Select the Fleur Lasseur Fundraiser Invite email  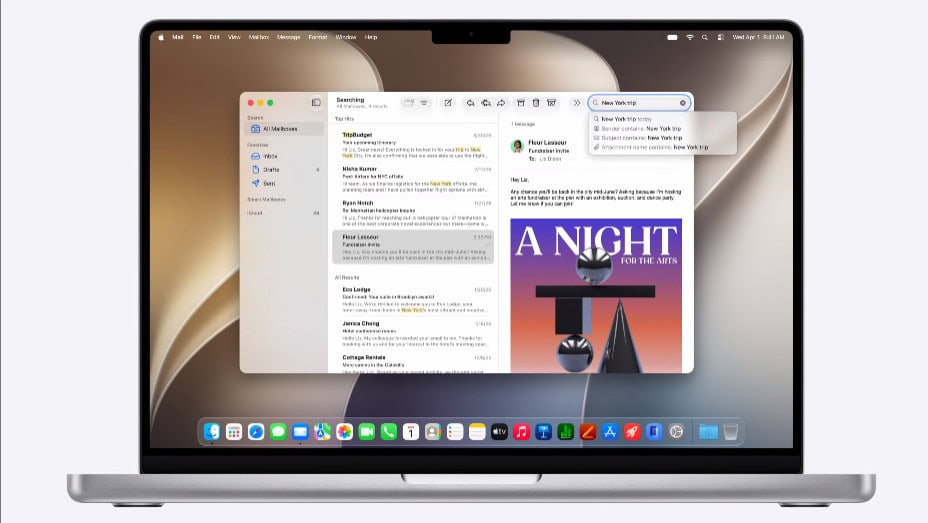413,247
